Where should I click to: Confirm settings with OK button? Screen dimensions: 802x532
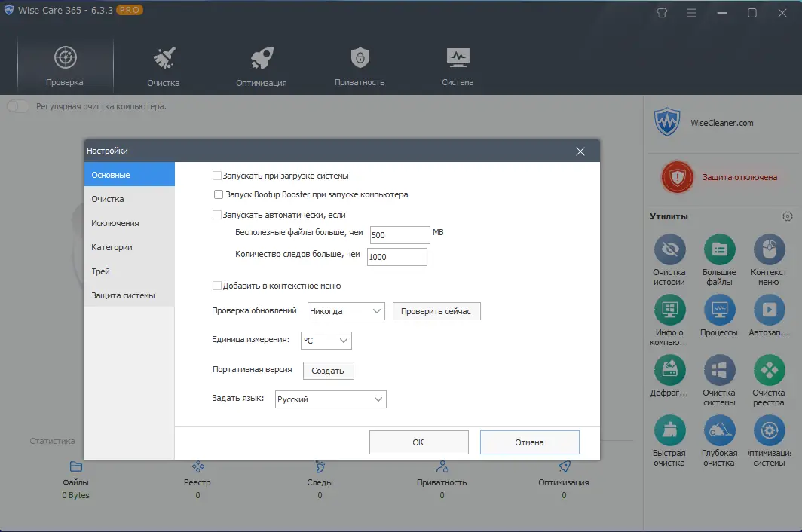(x=419, y=442)
